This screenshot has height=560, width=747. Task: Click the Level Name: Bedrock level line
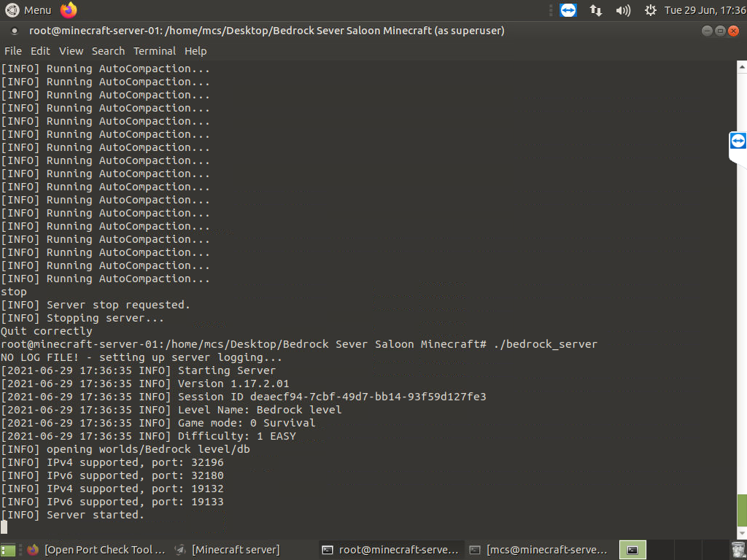(x=171, y=410)
